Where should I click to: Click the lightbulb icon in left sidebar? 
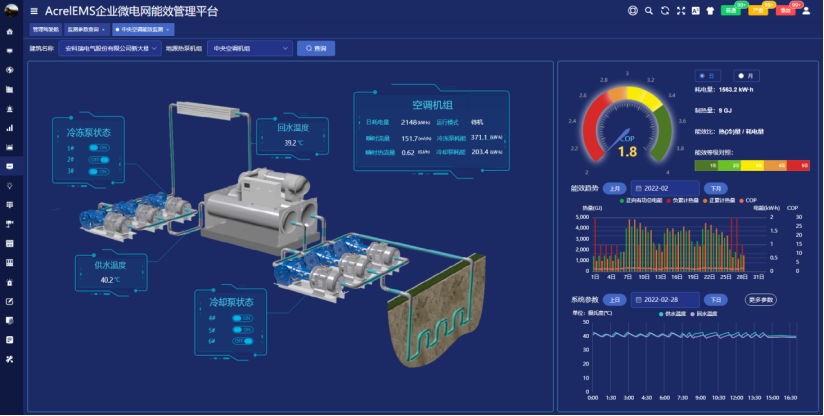click(x=10, y=185)
